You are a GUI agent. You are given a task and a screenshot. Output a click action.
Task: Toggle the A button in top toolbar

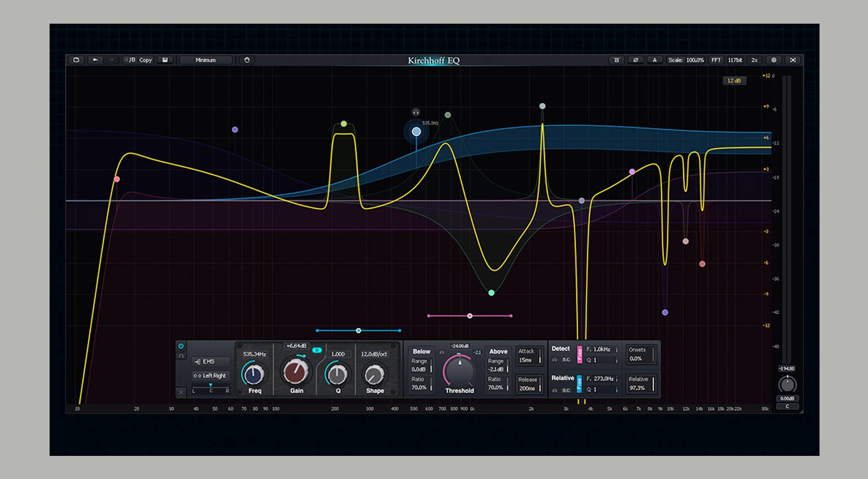coord(654,60)
